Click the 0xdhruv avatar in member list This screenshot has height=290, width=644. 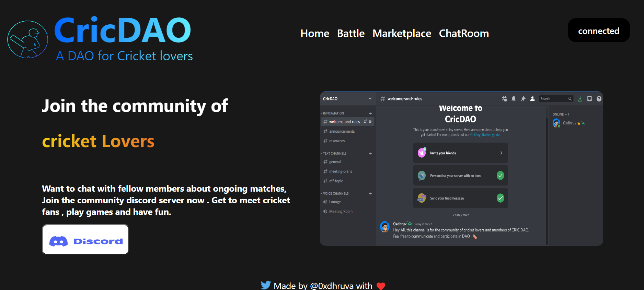point(556,123)
